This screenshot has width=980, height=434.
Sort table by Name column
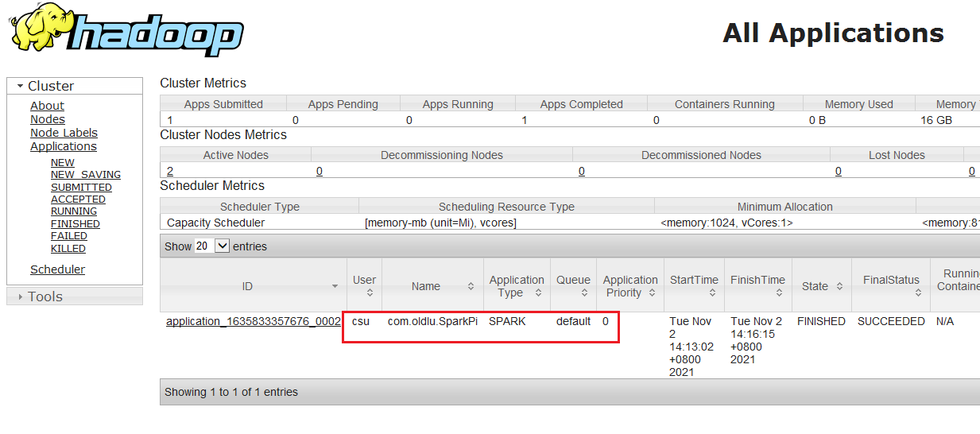[x=432, y=285]
